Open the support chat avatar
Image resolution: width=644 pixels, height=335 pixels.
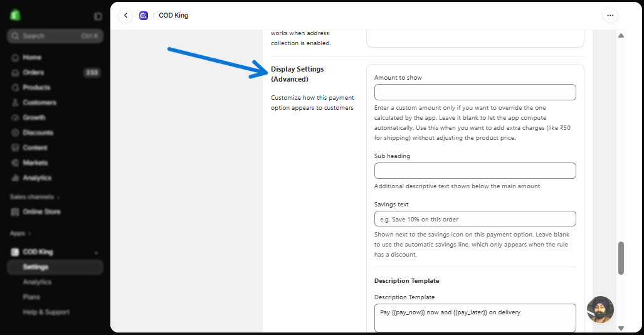point(600,309)
